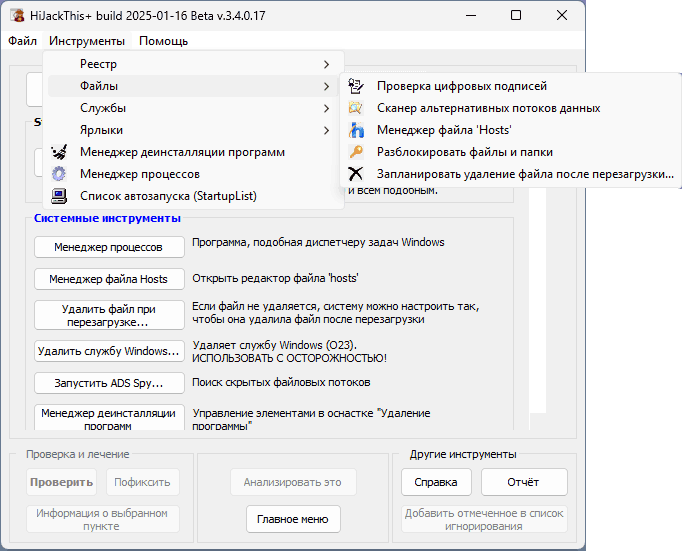682x551 pixels.
Task: Expand the Файлы submenu arrow
Action: 326,87
